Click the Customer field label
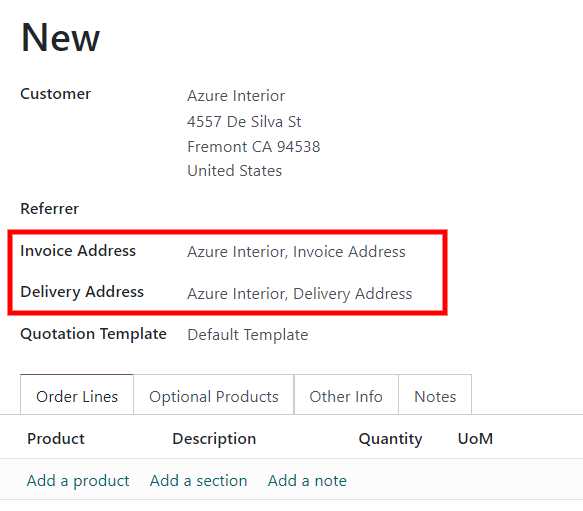 pyautogui.click(x=55, y=94)
